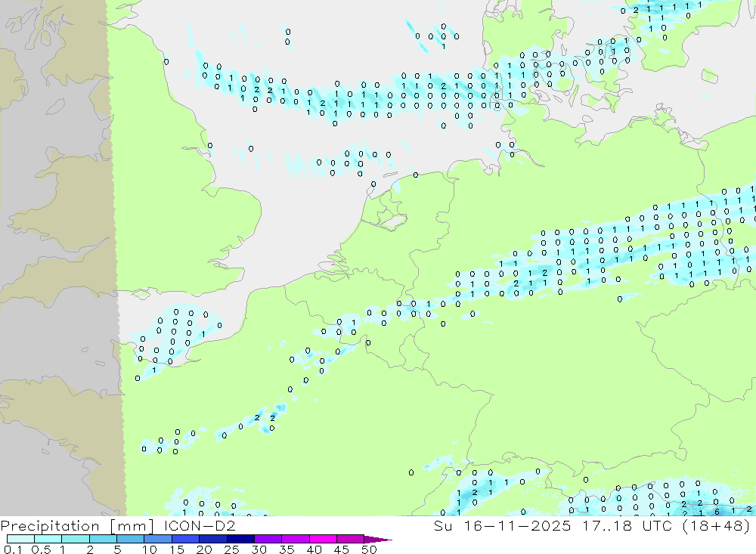Image resolution: width=756 pixels, height=554 pixels.
Task: Click the date '16-11-2025' in footer
Action: pyautogui.click(x=517, y=525)
